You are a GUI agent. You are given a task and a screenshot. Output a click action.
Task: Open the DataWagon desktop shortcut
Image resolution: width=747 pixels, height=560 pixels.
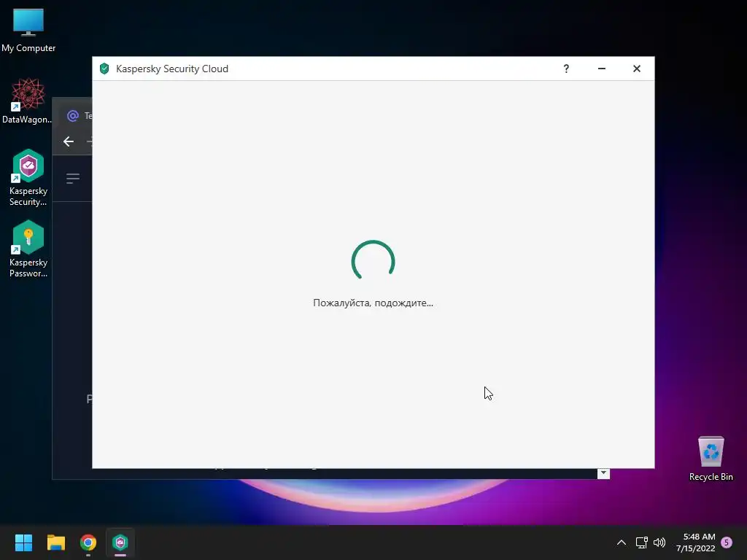point(28,101)
